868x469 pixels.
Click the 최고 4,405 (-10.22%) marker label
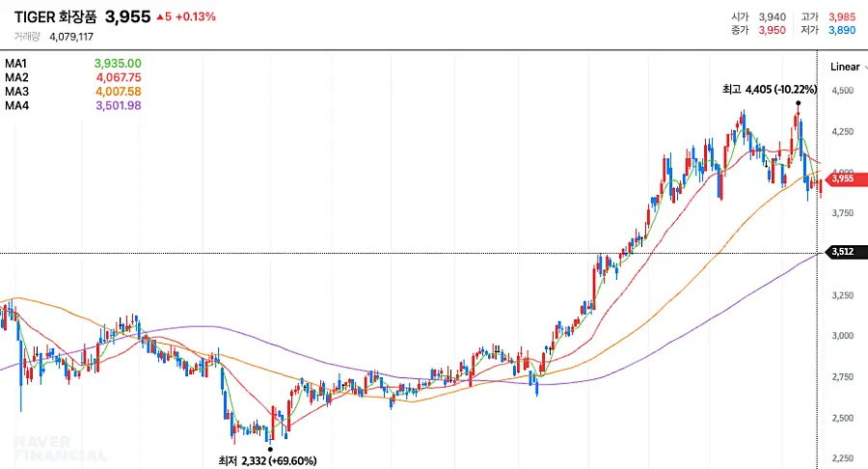click(x=770, y=89)
